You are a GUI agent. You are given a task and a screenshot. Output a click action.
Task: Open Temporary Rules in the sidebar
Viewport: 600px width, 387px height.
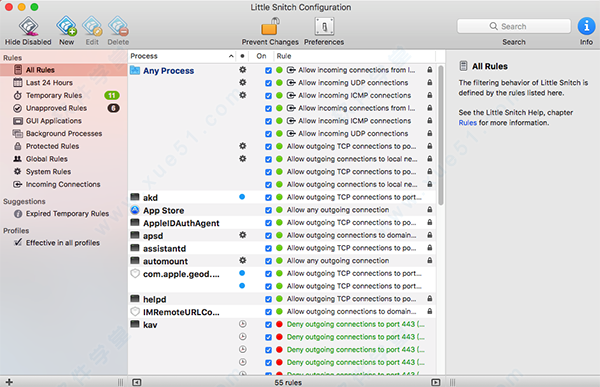tap(64, 95)
